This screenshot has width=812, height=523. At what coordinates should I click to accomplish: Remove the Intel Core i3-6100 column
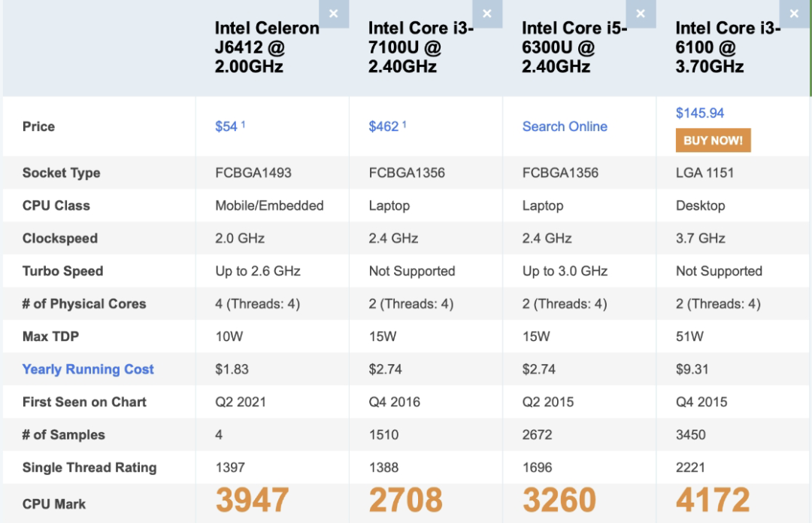pos(794,14)
